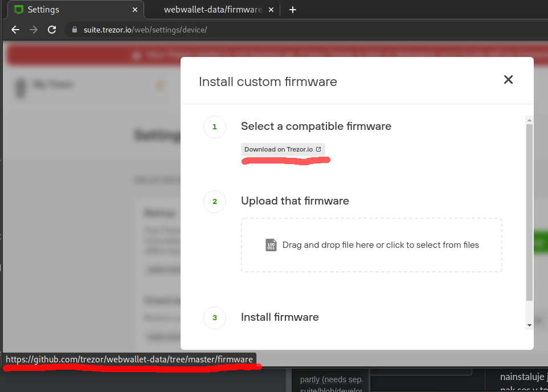Click the file icon in the upload area

271,245
